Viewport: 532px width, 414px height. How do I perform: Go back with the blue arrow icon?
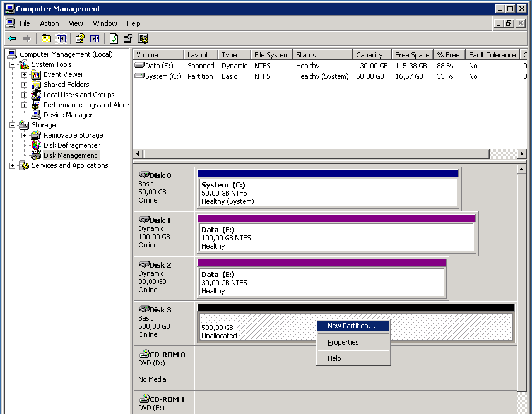(12, 38)
